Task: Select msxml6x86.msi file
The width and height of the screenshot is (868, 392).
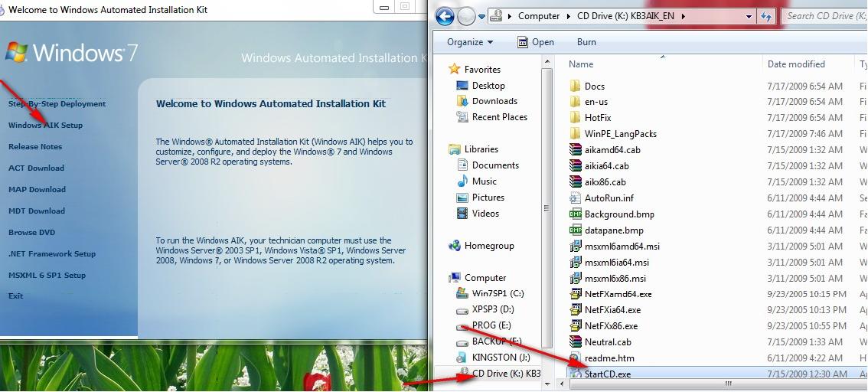Action: tap(608, 279)
